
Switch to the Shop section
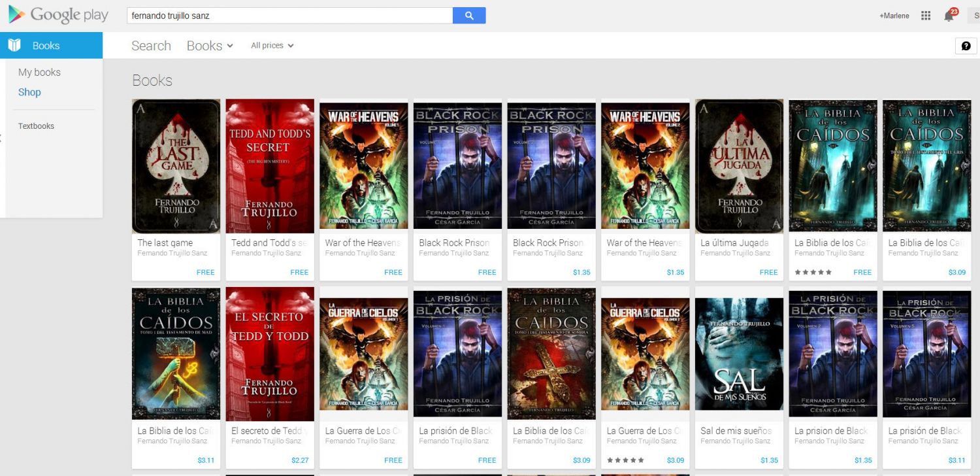tap(29, 92)
